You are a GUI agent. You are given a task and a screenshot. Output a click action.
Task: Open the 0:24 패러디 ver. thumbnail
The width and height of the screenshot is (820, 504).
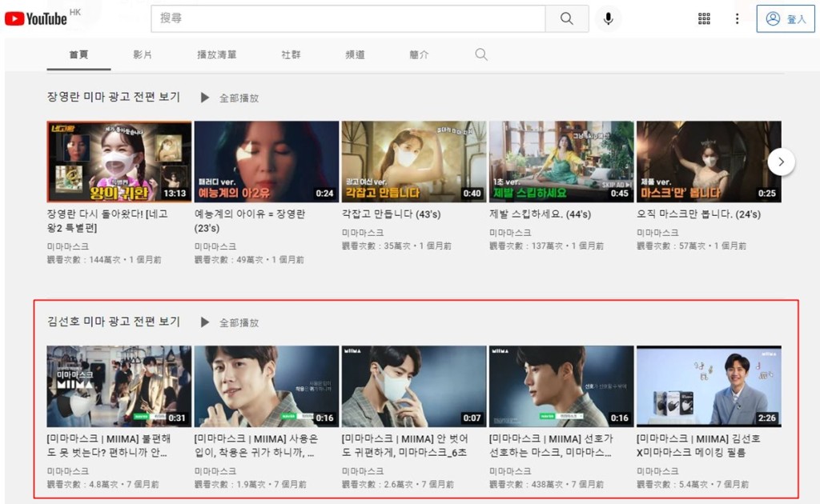267,162
